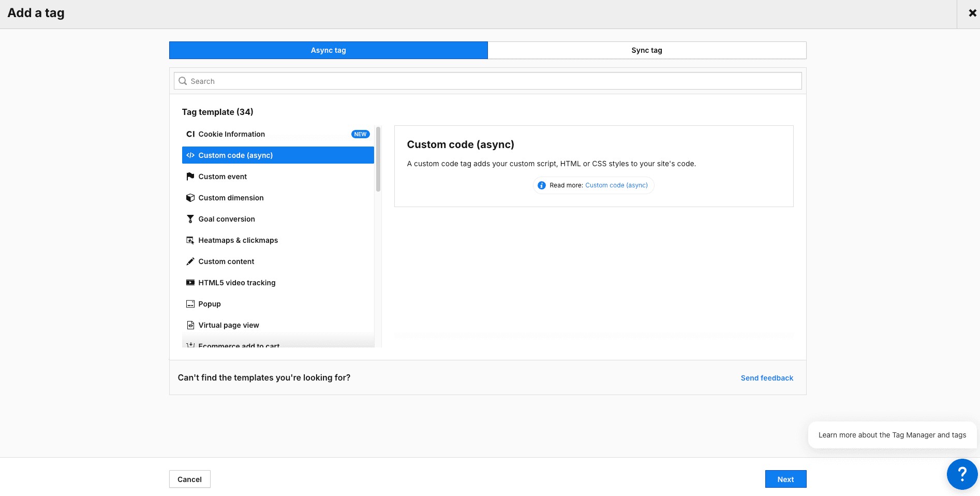
Task: Click the HTML5 video tracking film icon
Action: point(190,283)
